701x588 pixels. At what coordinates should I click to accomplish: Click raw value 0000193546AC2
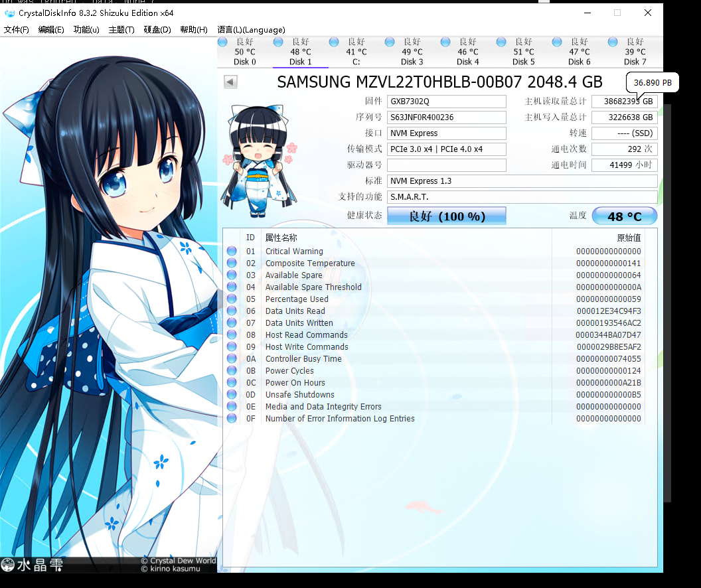coord(609,323)
